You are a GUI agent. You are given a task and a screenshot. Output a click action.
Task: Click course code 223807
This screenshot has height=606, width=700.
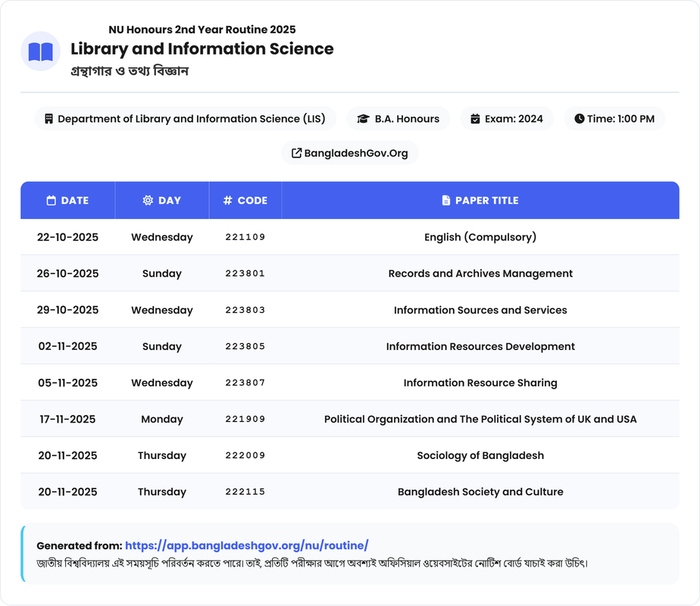(245, 383)
